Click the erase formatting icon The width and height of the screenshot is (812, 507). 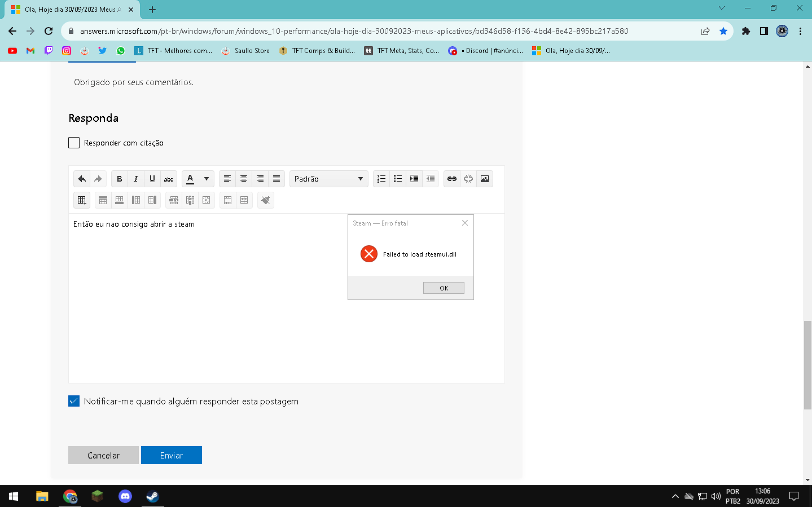[x=266, y=200]
